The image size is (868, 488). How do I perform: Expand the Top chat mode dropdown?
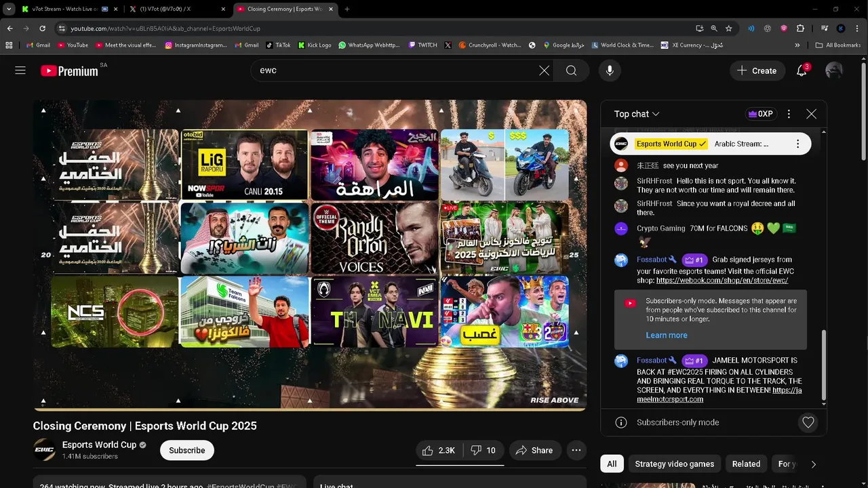point(637,114)
